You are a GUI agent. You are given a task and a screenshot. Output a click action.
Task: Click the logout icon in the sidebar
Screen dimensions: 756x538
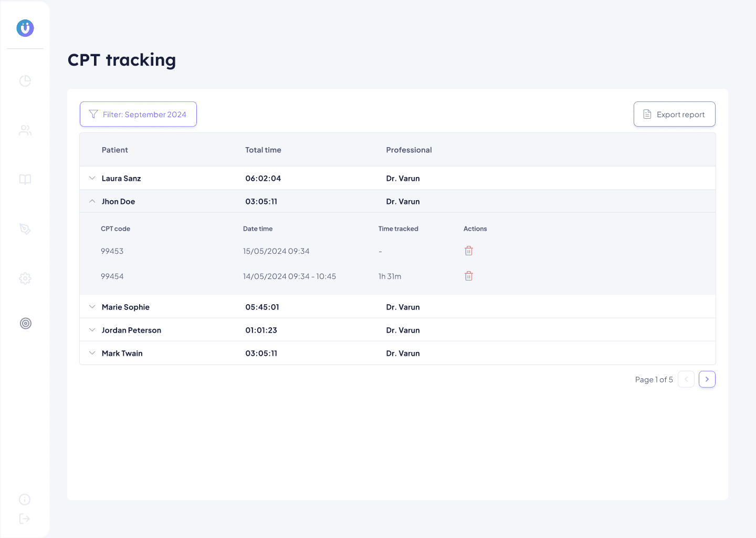point(25,519)
